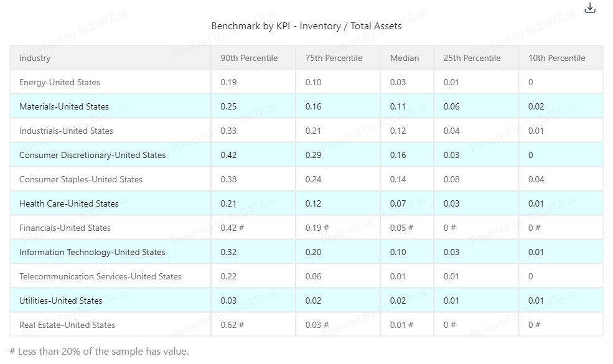613x364 pixels.
Task: Select the Consumer Staples-United States row label
Action: 81,179
